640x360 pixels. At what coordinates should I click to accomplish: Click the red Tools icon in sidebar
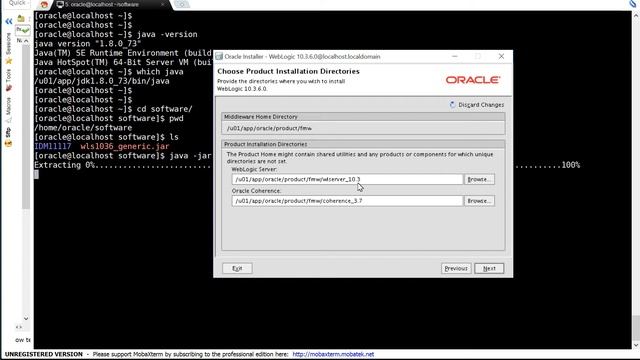coord(9,89)
